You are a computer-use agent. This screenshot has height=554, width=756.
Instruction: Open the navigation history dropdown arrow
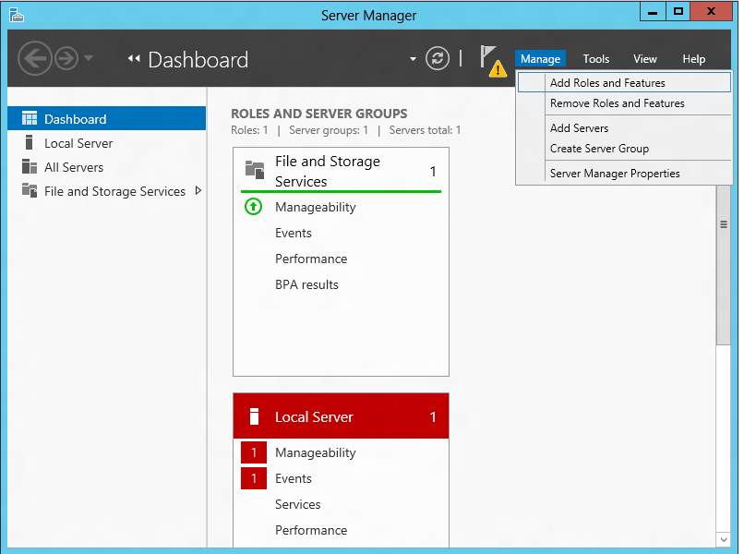click(x=89, y=58)
